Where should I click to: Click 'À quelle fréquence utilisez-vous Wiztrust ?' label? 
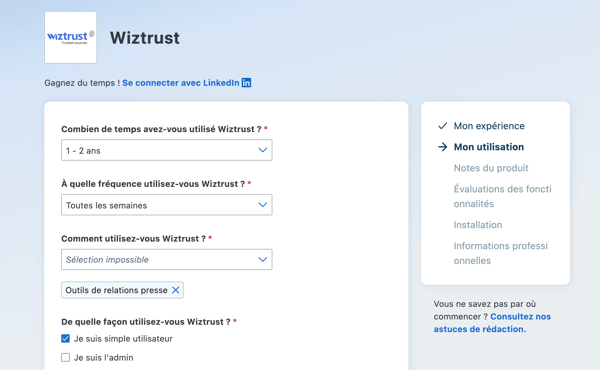pyautogui.click(x=153, y=184)
